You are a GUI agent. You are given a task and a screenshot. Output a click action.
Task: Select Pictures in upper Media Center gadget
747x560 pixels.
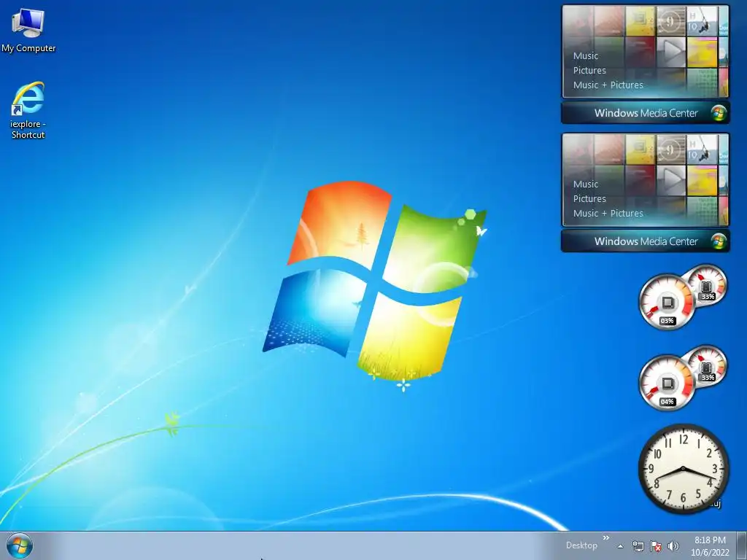589,71
